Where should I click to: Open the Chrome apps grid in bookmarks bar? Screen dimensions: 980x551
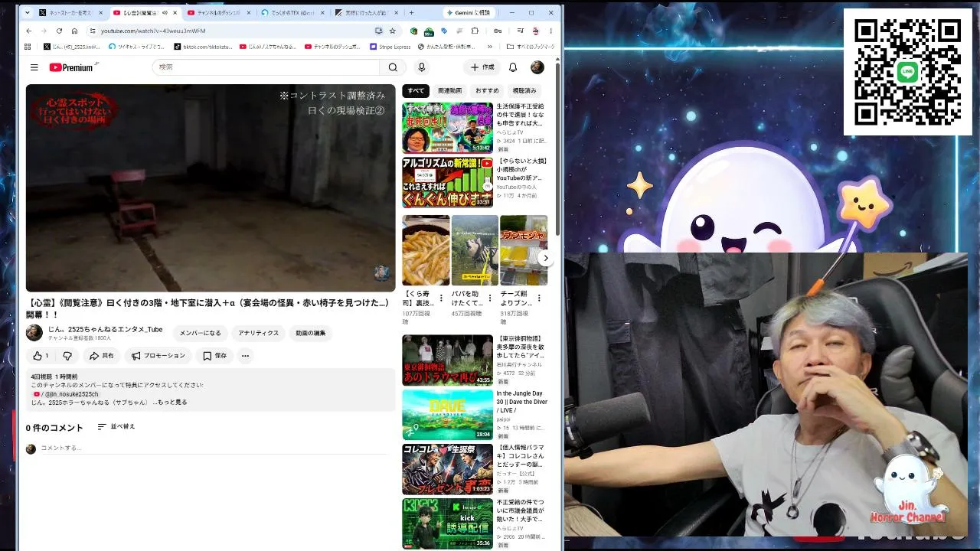(28, 47)
